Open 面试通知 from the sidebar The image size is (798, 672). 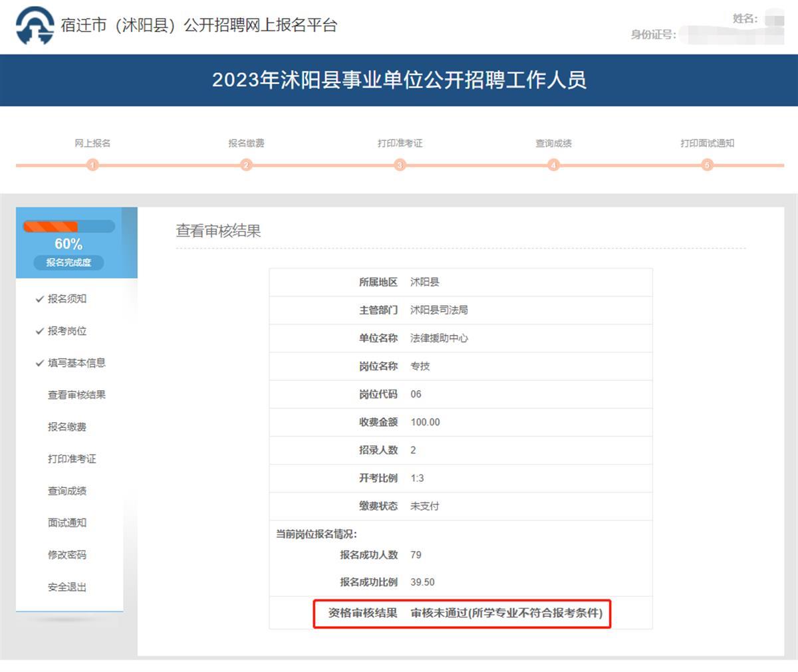[x=67, y=522]
